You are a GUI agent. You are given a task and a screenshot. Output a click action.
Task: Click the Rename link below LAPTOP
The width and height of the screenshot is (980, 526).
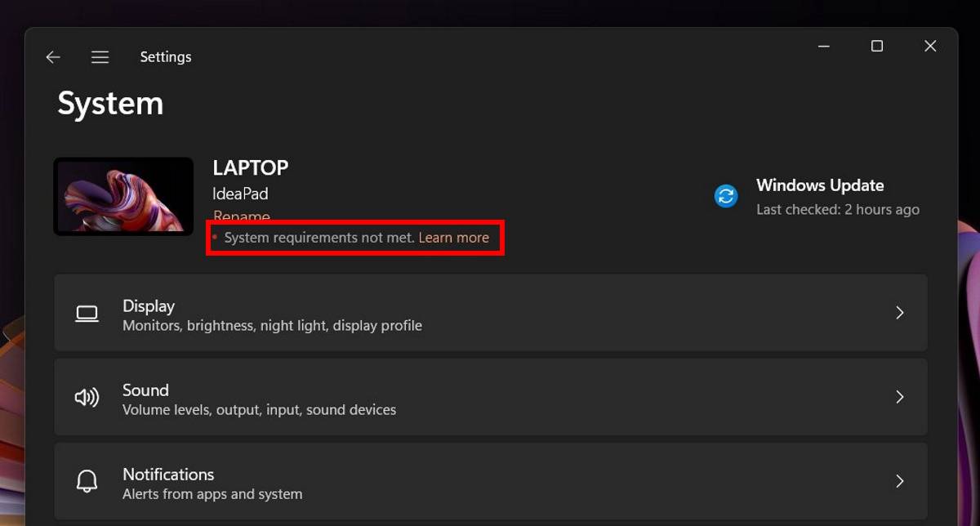pyautogui.click(x=241, y=216)
